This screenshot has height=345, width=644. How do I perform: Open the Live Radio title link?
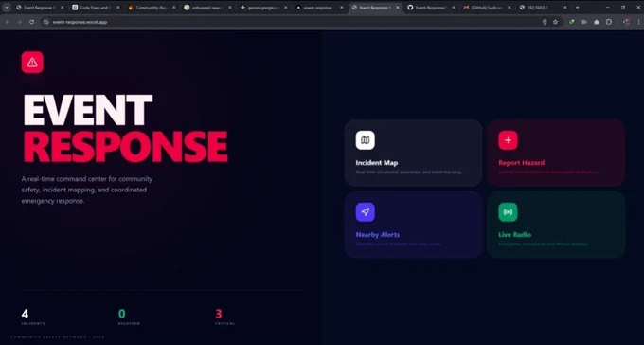[514, 235]
